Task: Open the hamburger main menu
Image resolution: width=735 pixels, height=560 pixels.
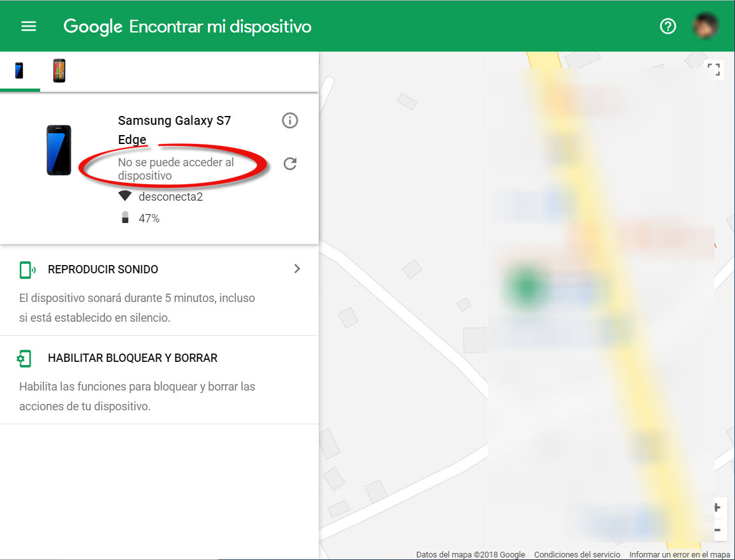Action: [x=29, y=26]
